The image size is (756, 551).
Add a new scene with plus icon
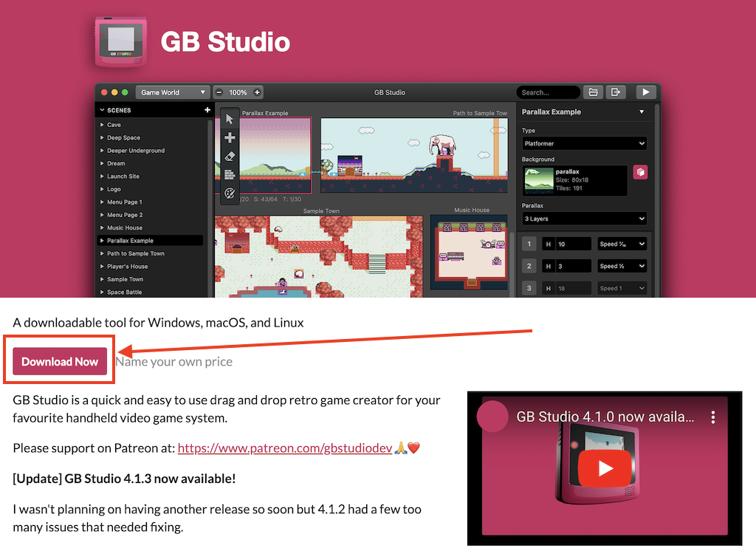click(207, 110)
